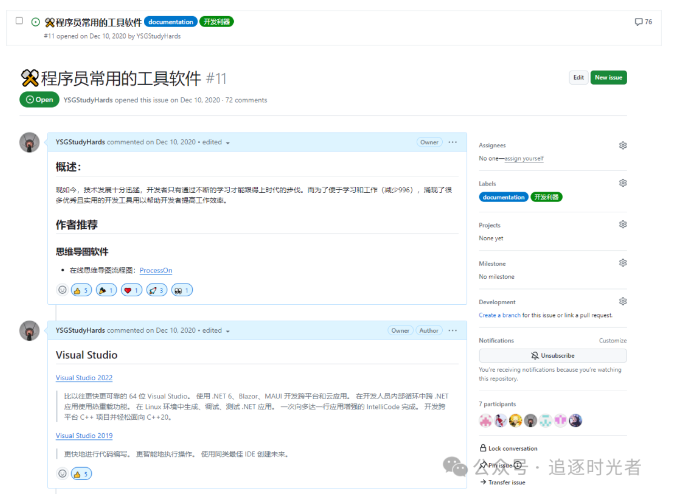The width and height of the screenshot is (680, 496).
Task: Toggle thumbs-up reaction with 5 on first comment
Action: click(81, 290)
